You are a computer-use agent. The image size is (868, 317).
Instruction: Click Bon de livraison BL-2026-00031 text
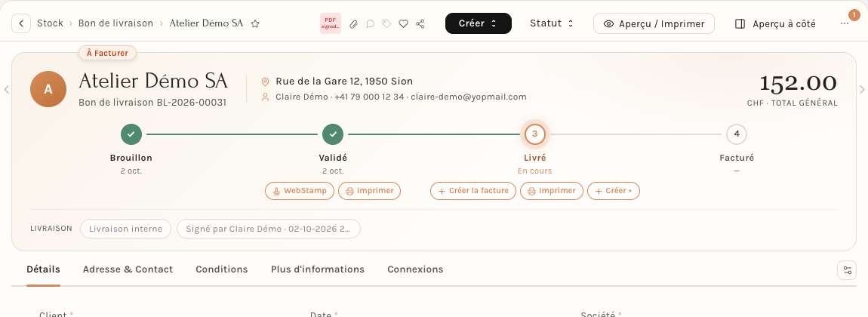[152, 103]
